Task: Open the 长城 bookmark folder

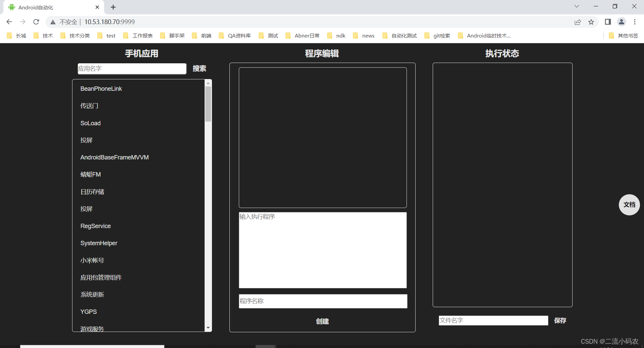Action: click(x=16, y=36)
